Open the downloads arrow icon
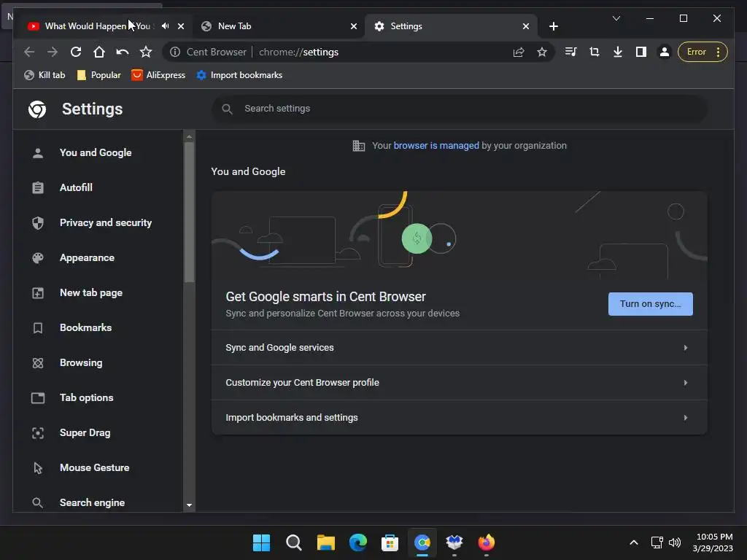 coord(617,52)
